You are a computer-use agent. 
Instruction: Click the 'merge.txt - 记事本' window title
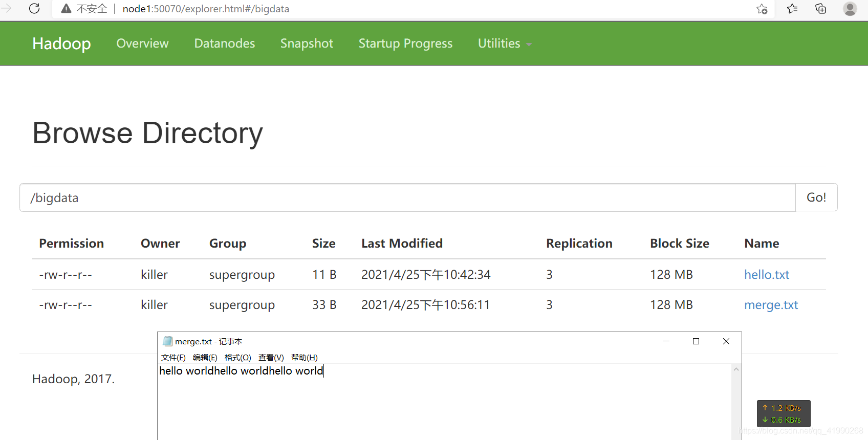209,341
